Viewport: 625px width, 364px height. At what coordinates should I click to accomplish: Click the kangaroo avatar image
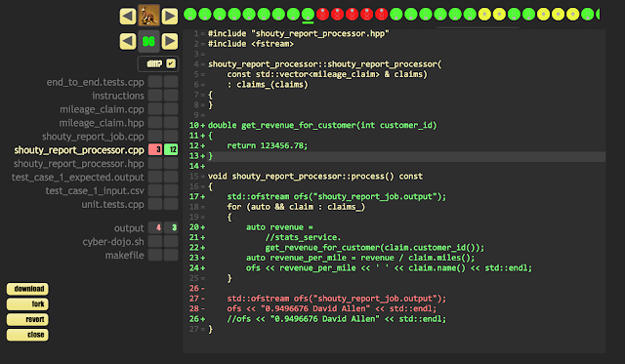(x=148, y=16)
